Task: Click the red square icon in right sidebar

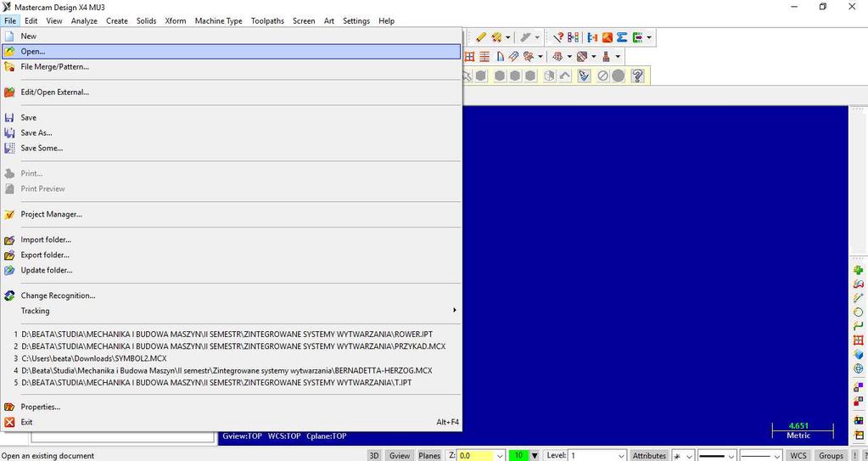Action: pos(859,402)
